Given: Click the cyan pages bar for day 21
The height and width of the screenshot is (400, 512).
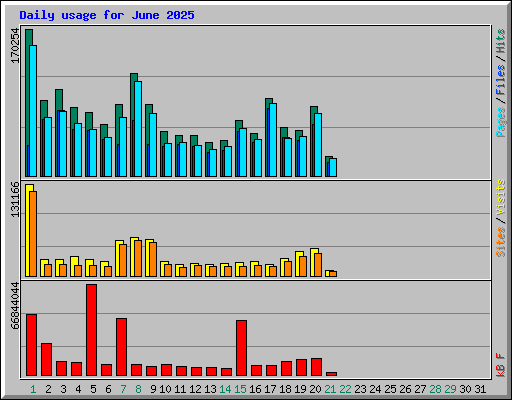Looking at the screenshot, I should pos(333,168).
